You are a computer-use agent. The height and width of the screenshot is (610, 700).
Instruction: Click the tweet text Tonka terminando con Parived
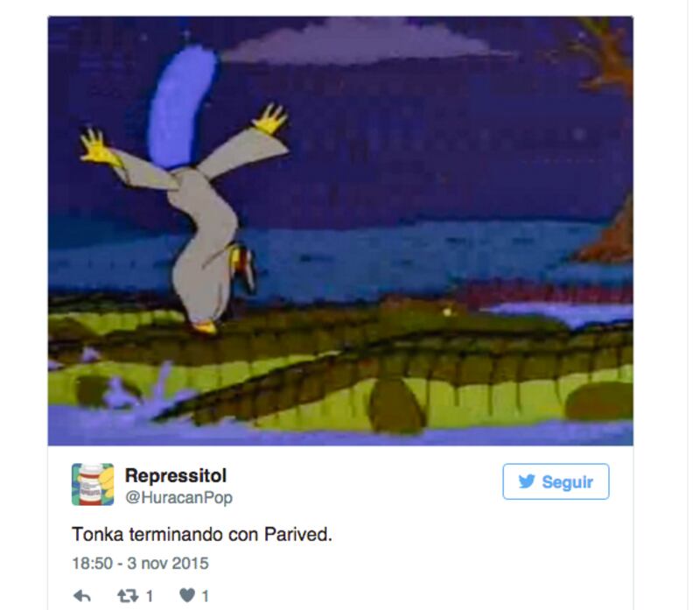202,534
